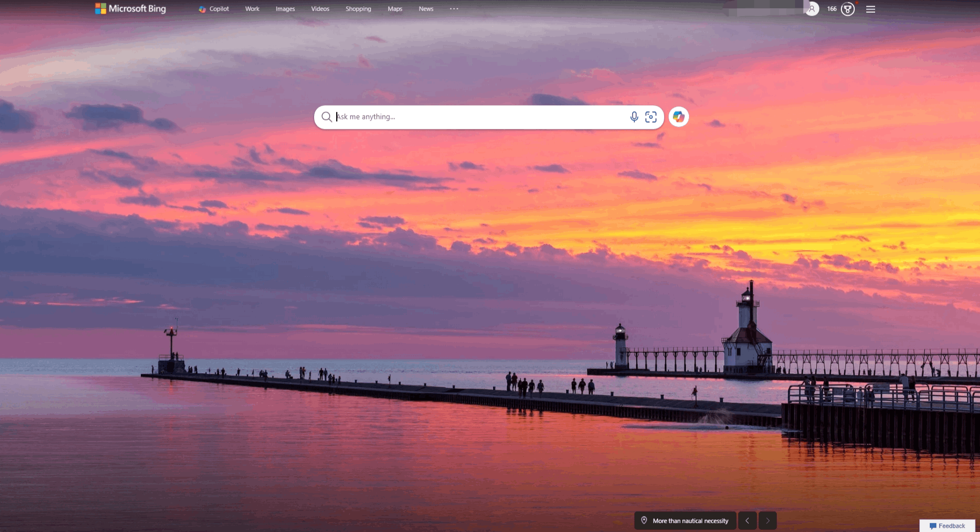
Task: Show next background image
Action: tap(767, 520)
